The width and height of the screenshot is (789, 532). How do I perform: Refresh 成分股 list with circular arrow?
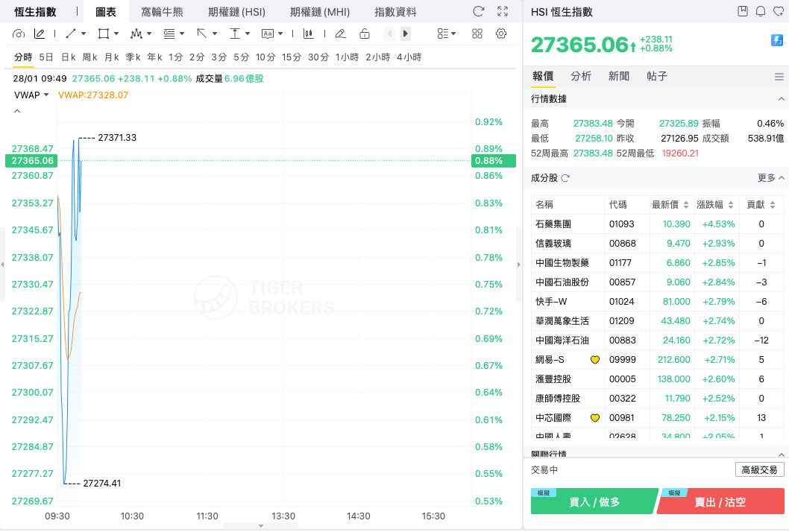coord(565,178)
